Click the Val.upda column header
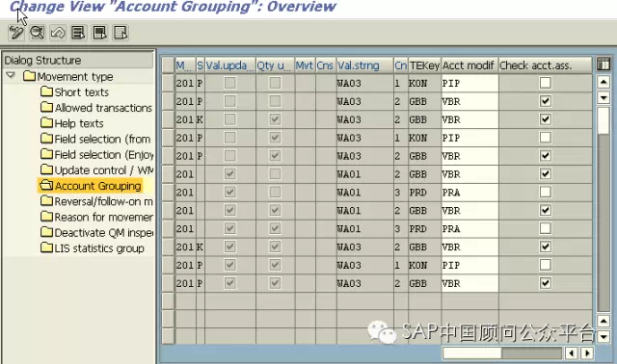617x364 pixels. pyautogui.click(x=230, y=65)
